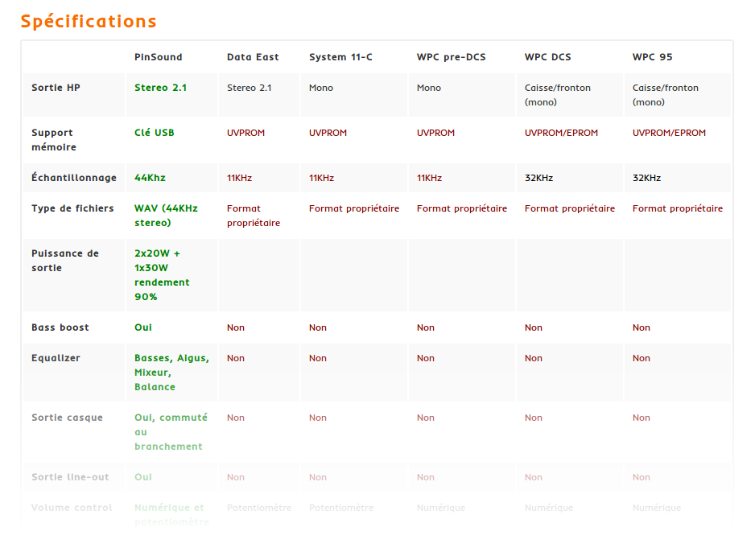Click the WPC 95 column header

652,57
